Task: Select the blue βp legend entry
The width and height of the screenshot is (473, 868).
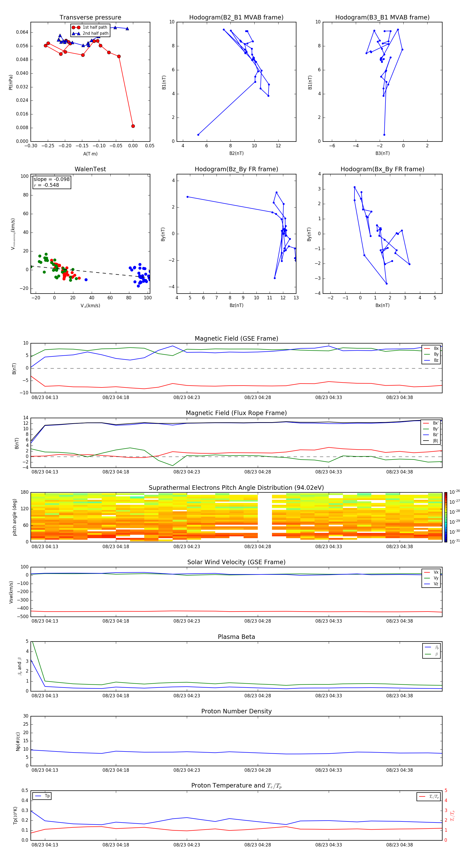Action: point(431,647)
